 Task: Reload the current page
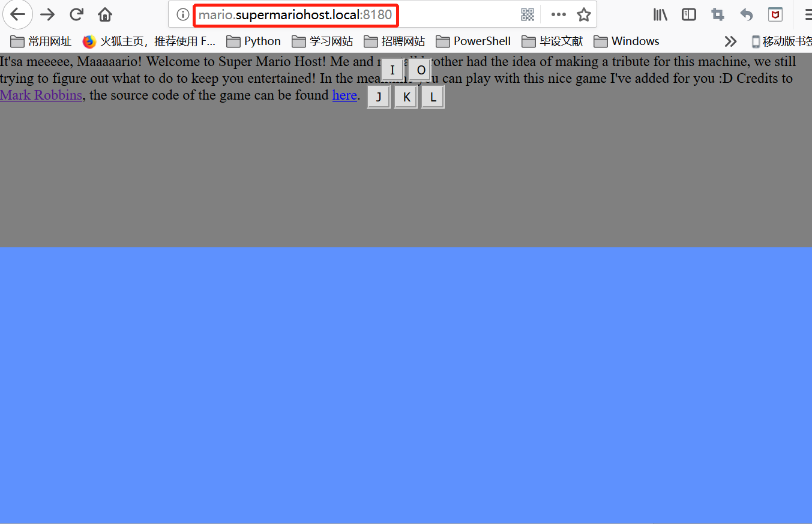(76, 14)
